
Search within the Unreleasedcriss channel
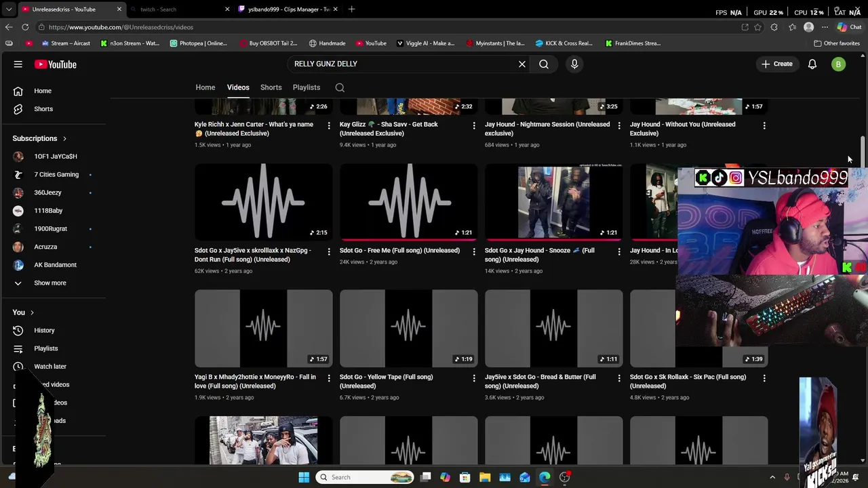click(x=340, y=87)
